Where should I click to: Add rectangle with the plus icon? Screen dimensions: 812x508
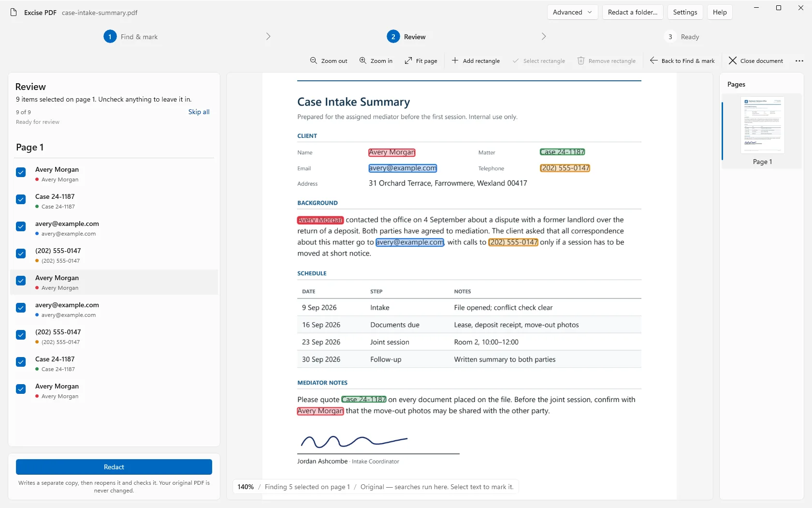tap(455, 60)
